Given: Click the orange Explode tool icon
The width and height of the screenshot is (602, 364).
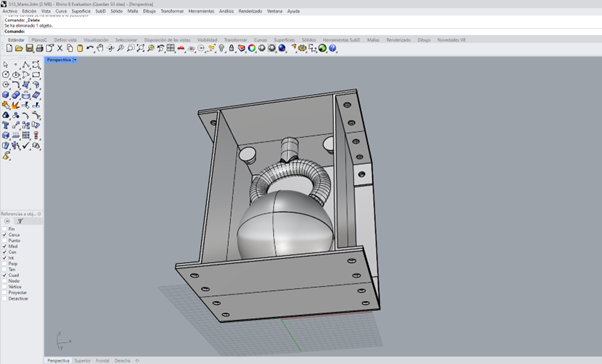Looking at the screenshot, I should 15,105.
